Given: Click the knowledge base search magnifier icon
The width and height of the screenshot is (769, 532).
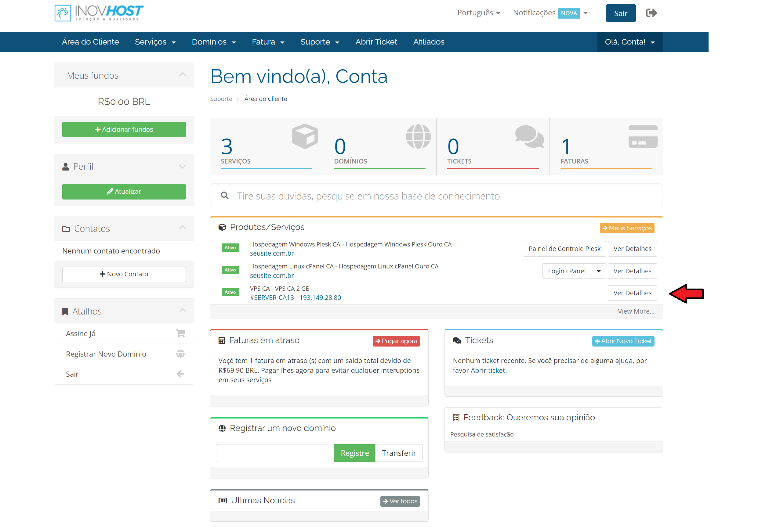Looking at the screenshot, I should pos(225,196).
